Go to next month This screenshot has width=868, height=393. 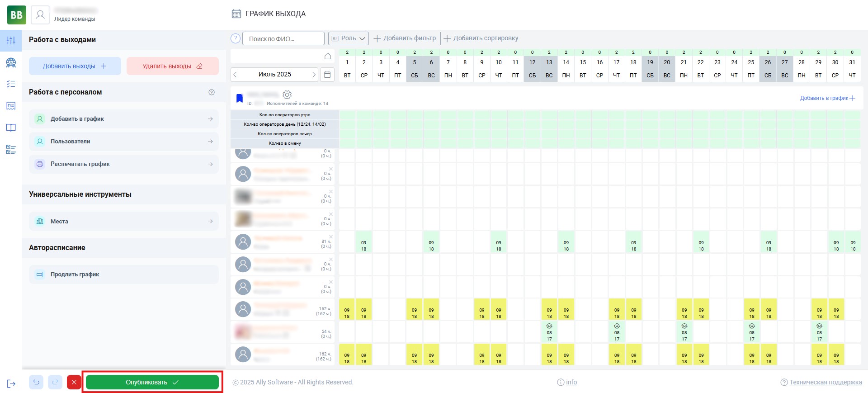click(314, 75)
